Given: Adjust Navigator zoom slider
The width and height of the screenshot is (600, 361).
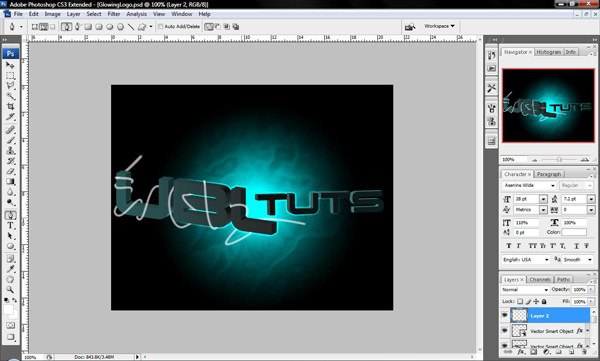Looking at the screenshot, I should 559,159.
